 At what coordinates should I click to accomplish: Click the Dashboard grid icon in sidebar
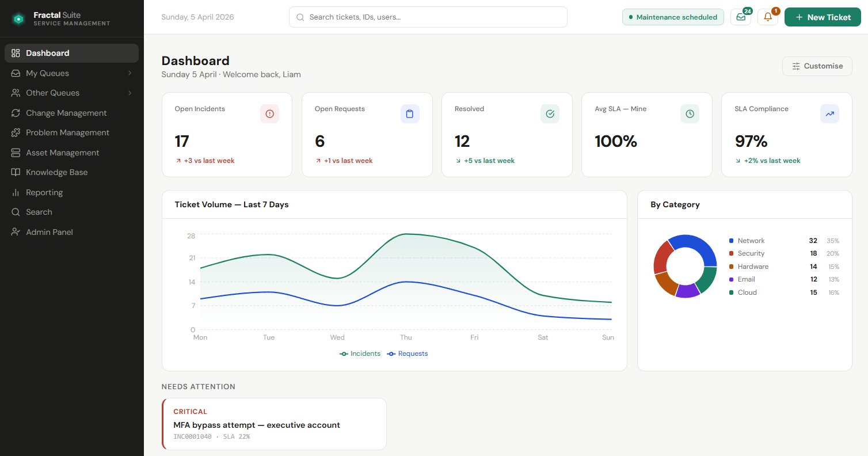pyautogui.click(x=16, y=53)
